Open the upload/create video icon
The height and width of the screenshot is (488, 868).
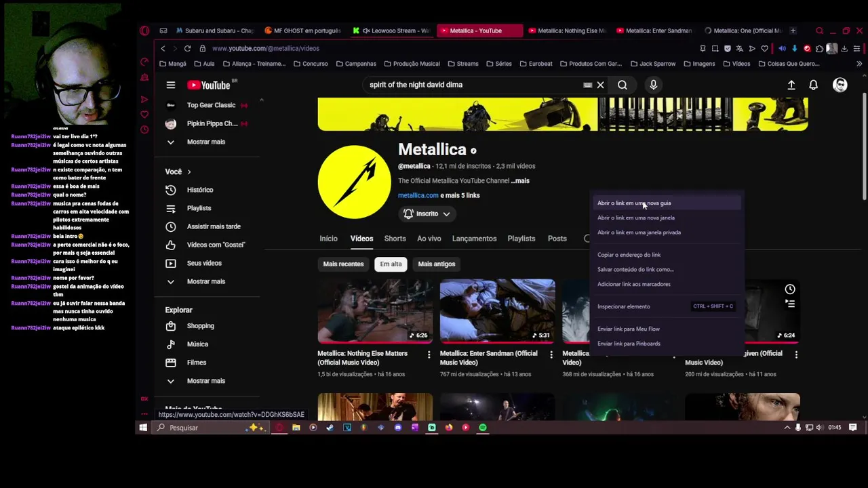(x=791, y=85)
